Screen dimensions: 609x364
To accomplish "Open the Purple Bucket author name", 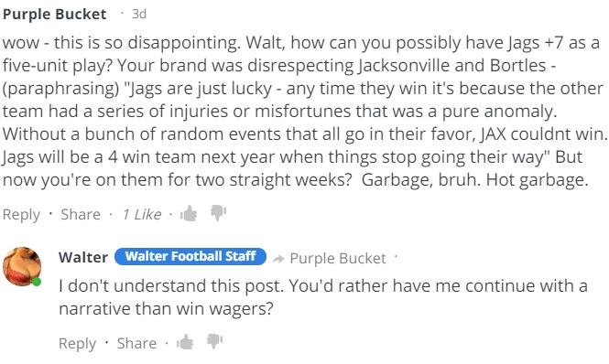I will pos(54,15).
